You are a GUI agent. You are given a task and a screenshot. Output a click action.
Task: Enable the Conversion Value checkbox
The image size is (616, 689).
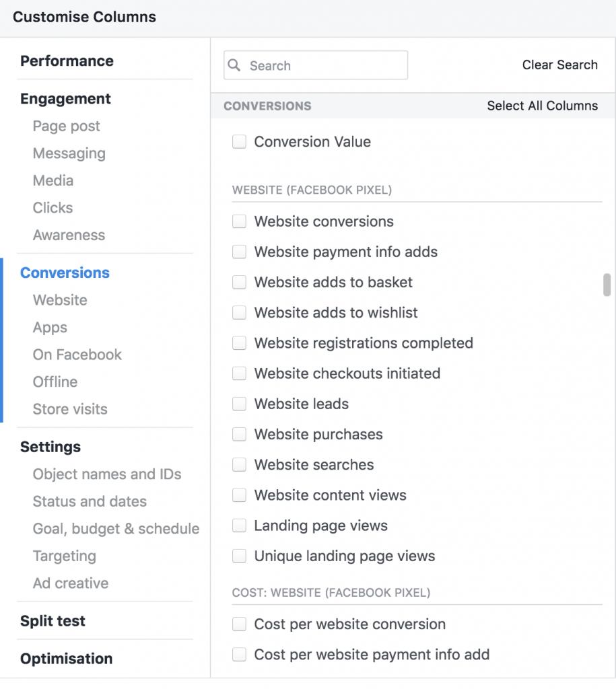(239, 141)
